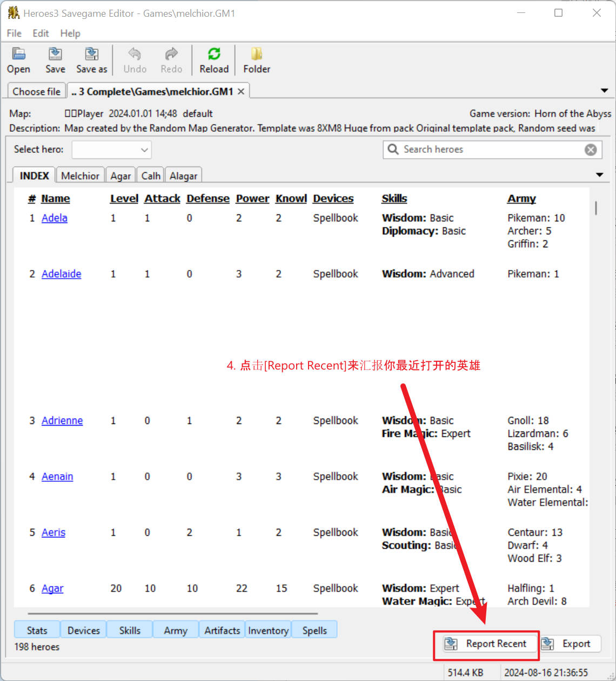Image resolution: width=616 pixels, height=681 pixels.
Task: Click the Save toolbar icon
Action: (x=55, y=54)
